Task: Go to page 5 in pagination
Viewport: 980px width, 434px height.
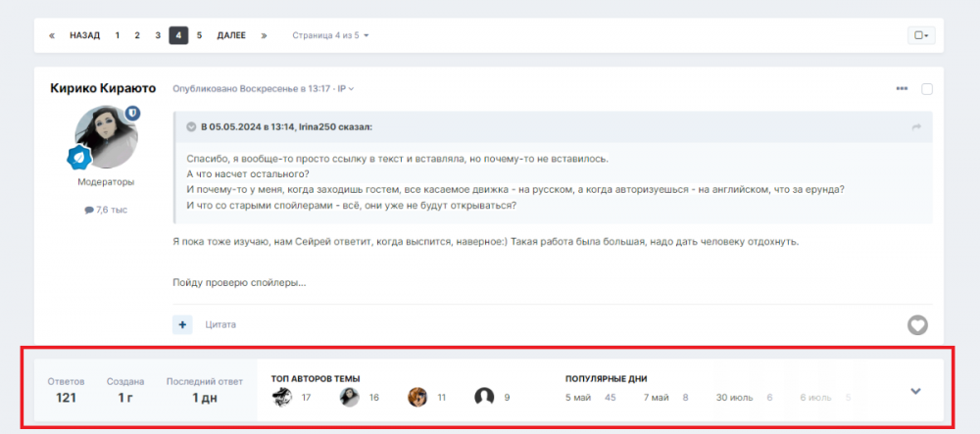Action: tap(199, 35)
